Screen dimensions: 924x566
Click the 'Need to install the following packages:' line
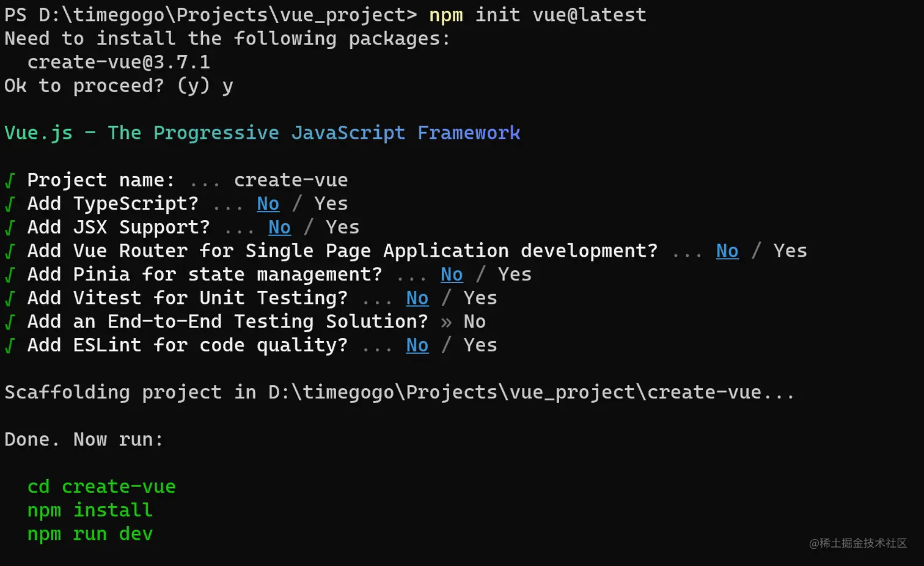pyautogui.click(x=227, y=39)
